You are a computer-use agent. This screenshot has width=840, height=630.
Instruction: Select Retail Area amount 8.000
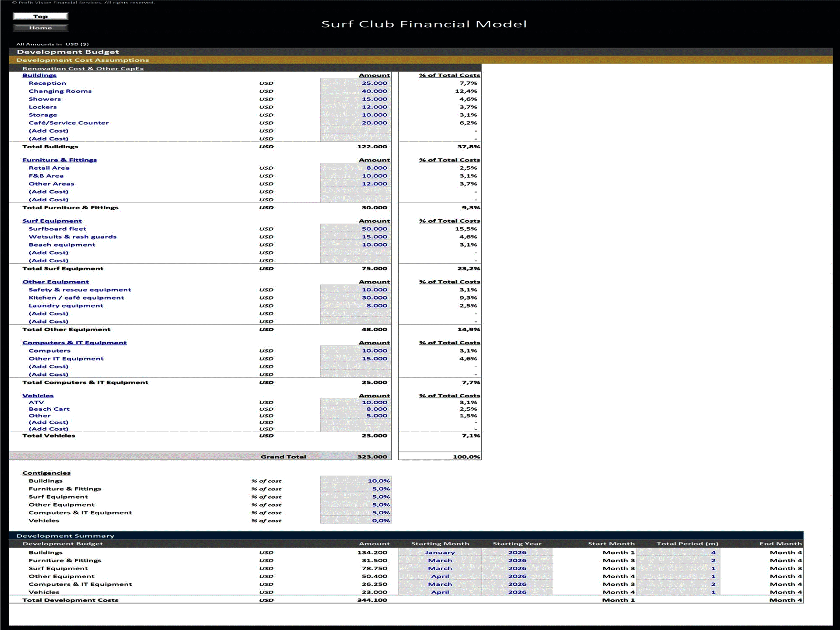coord(356,168)
